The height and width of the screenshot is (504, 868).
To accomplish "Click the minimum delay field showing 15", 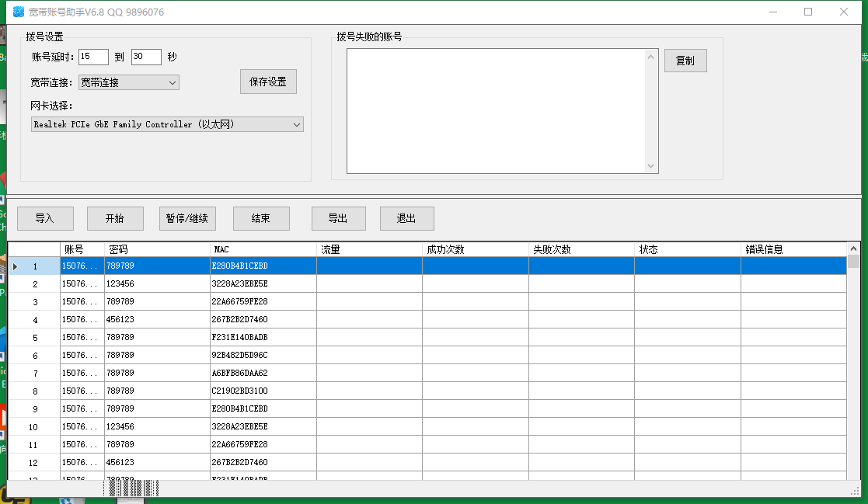I will pyautogui.click(x=93, y=57).
